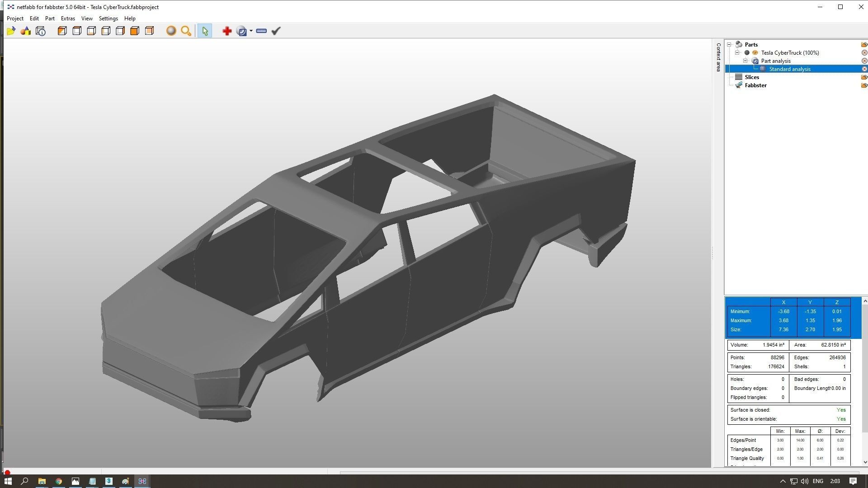
Task: Collapse the Parts tree node
Action: coord(729,45)
